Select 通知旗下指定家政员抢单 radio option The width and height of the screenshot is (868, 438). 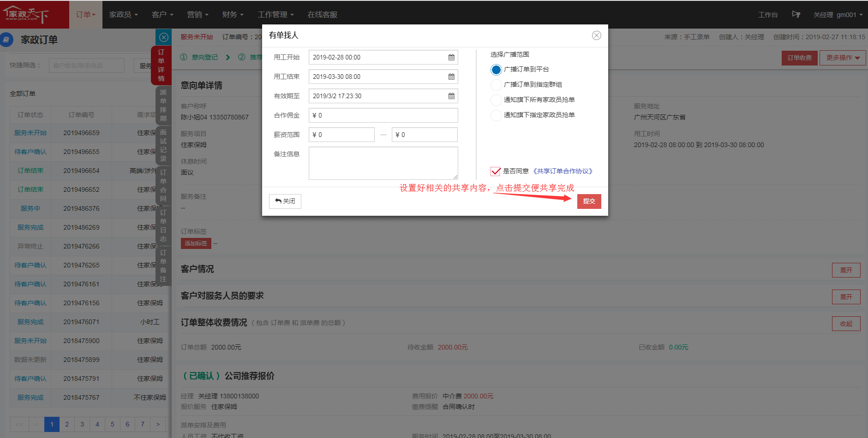[x=496, y=115]
